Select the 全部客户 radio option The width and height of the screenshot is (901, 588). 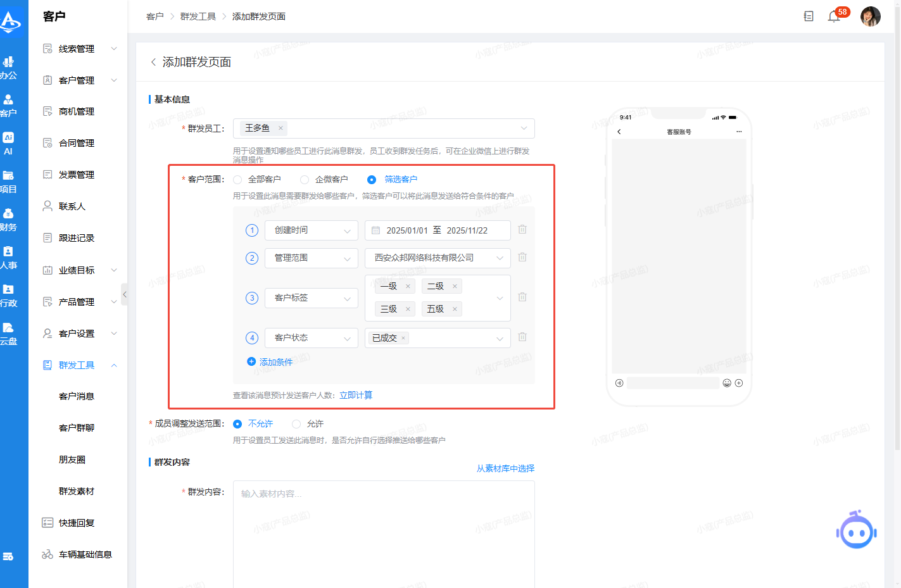pos(237,180)
